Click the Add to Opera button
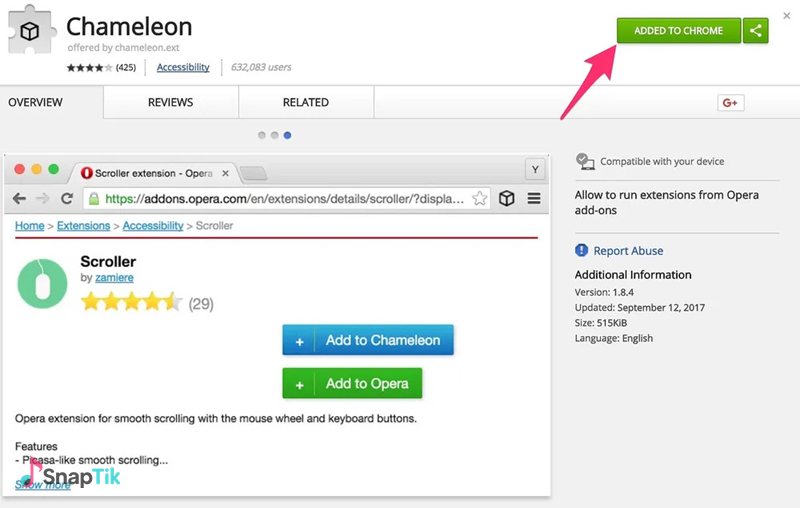 [352, 383]
